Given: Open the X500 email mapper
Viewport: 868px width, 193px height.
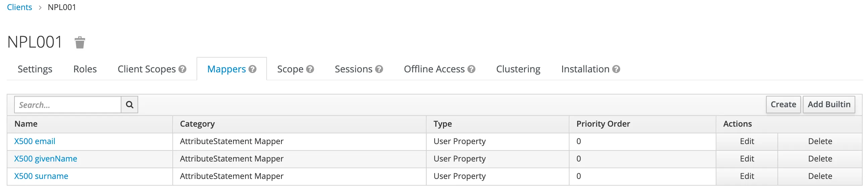Looking at the screenshot, I should tap(34, 141).
